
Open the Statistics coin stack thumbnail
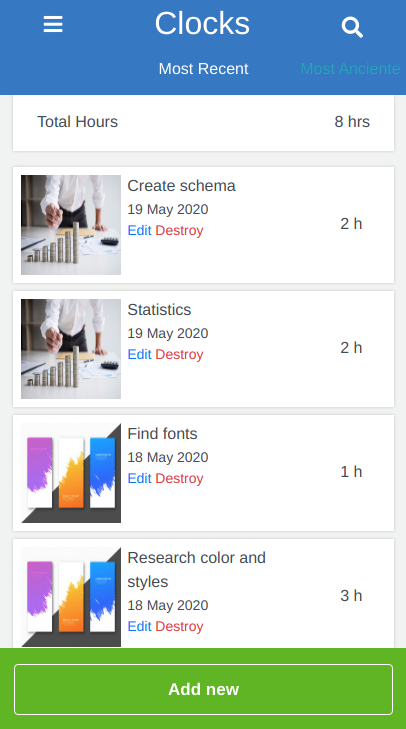[x=71, y=349]
